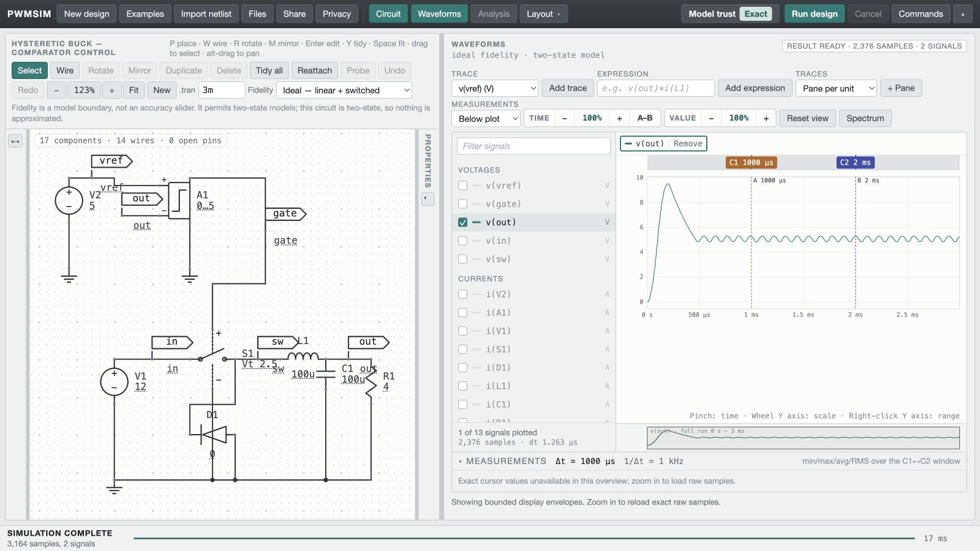
Task: Click the Spectrum button
Action: [865, 118]
